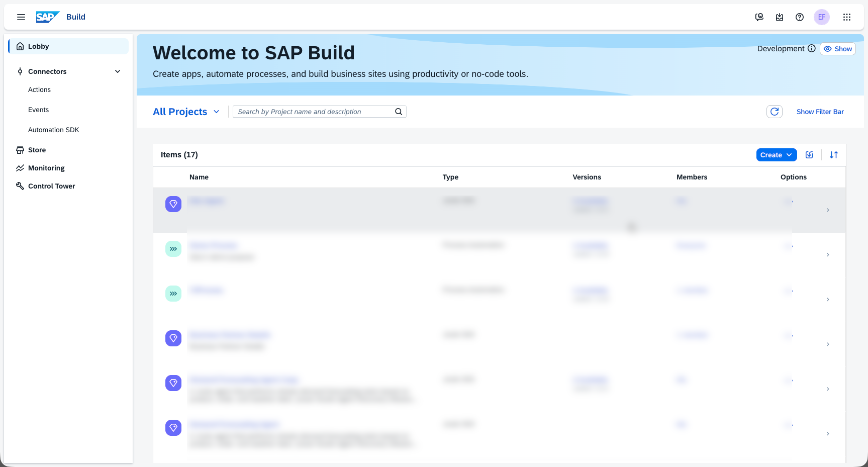Open the Help question mark icon
The image size is (868, 467).
tap(800, 17)
